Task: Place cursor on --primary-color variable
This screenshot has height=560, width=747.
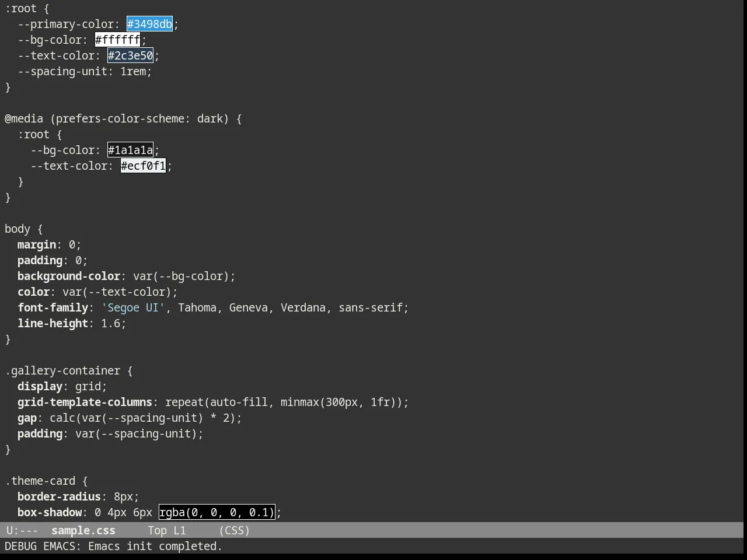Action: pyautogui.click(x=65, y=24)
